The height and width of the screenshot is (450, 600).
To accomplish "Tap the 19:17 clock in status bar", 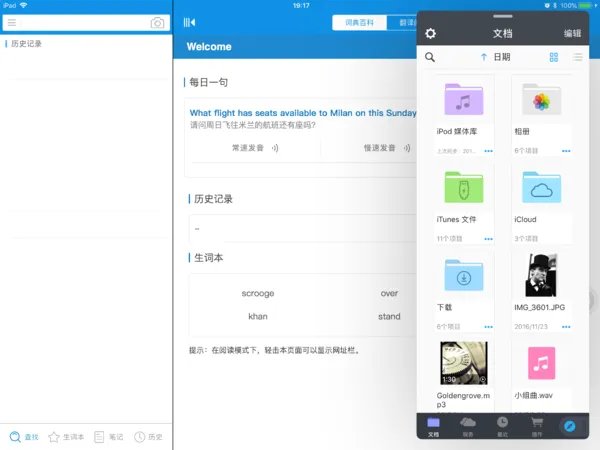I will click(x=301, y=5).
